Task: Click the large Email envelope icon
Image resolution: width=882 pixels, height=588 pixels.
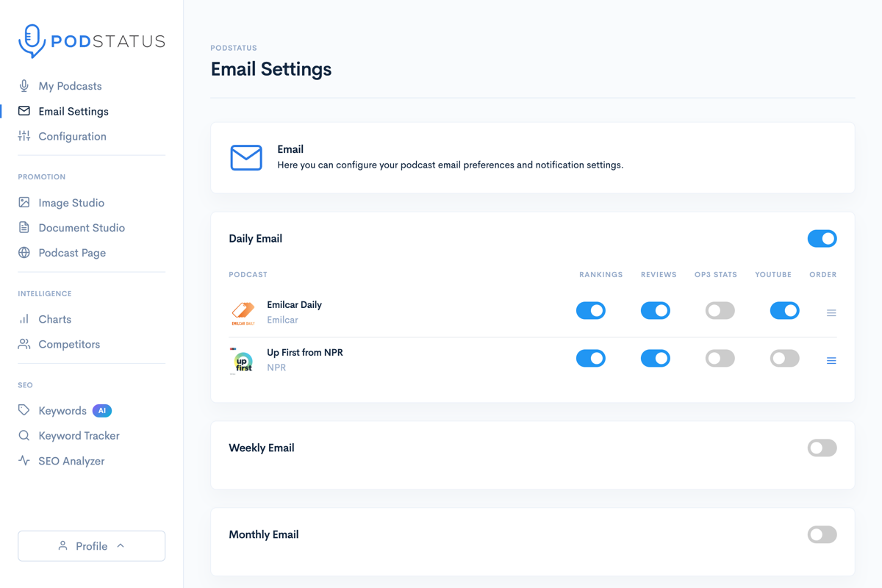Action: (246, 157)
